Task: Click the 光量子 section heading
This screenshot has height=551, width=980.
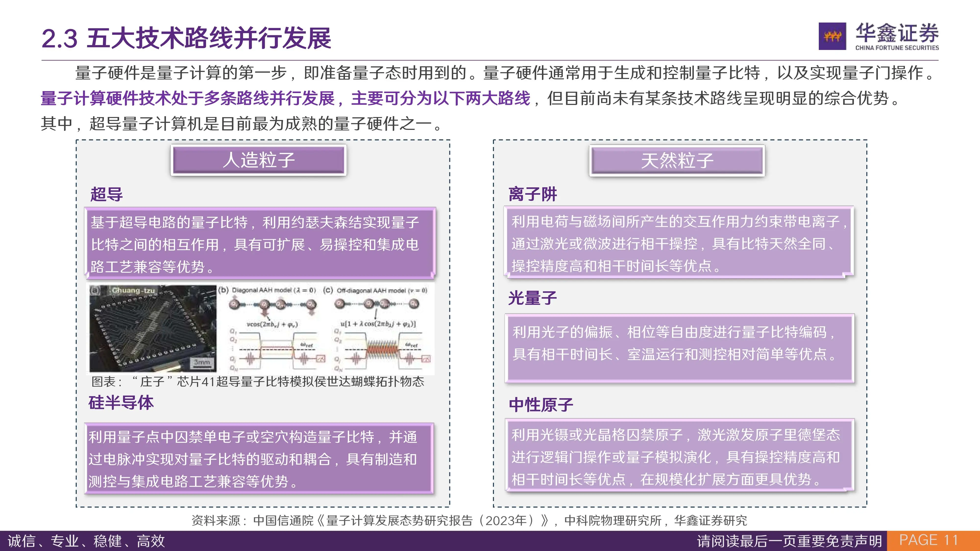Action: coord(532,298)
